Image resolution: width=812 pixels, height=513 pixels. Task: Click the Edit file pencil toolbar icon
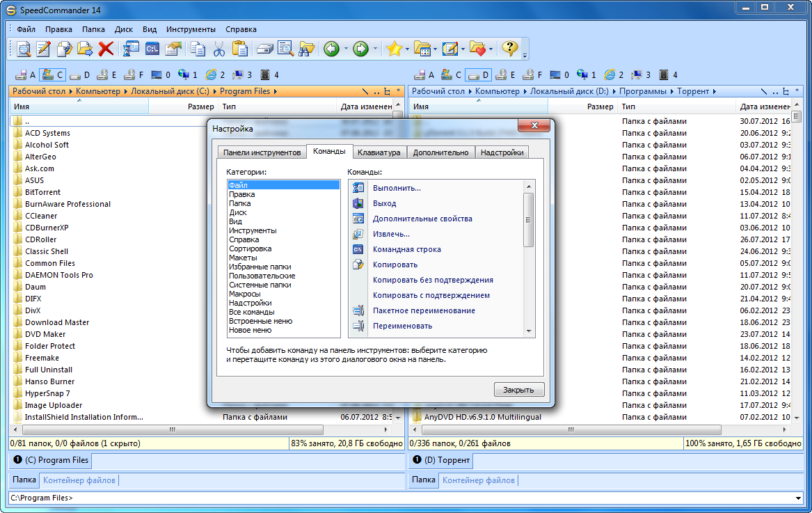pos(44,49)
